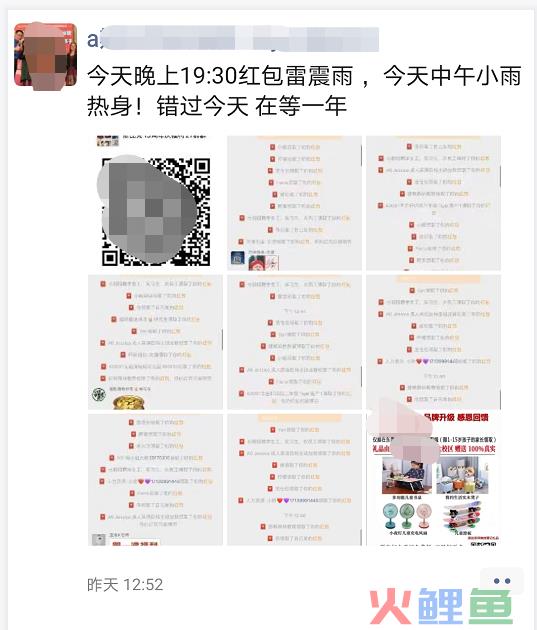This screenshot has height=630, width=537.
Task: Open the QR code image thumbnail
Action: click(x=155, y=203)
